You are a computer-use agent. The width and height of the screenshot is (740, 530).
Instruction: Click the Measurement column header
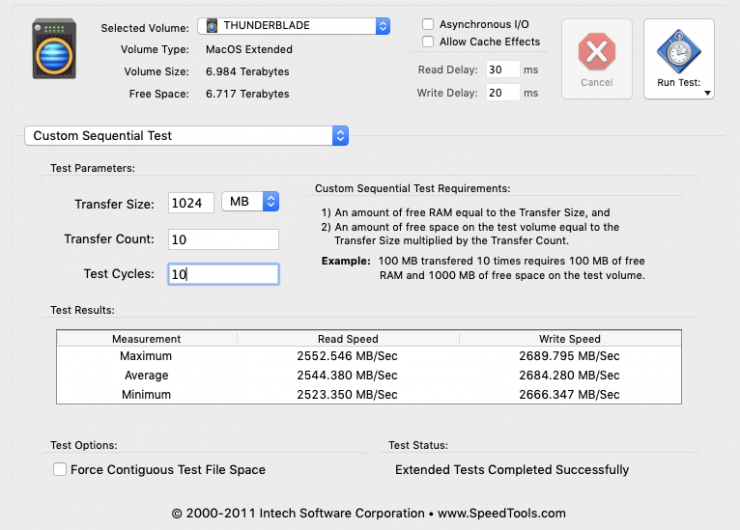146,339
